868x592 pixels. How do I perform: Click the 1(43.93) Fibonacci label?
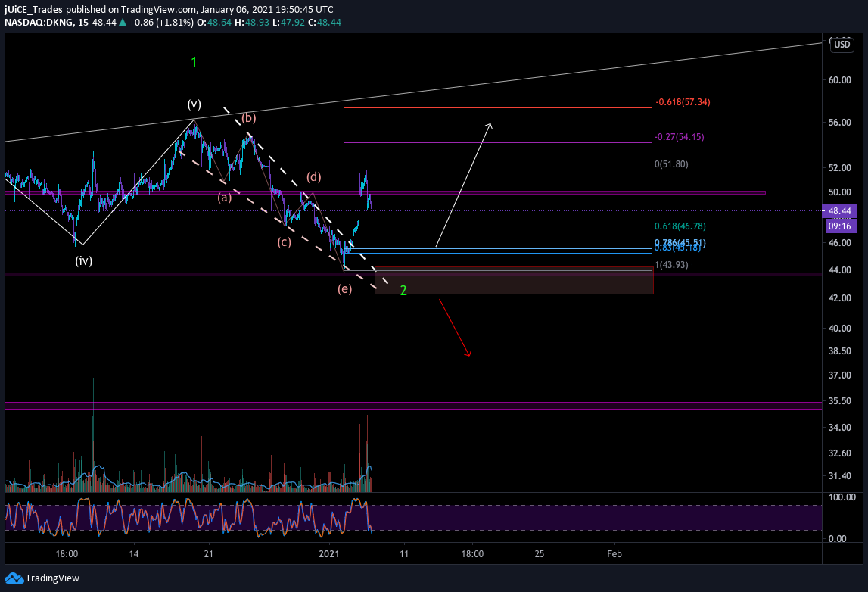tap(671, 265)
